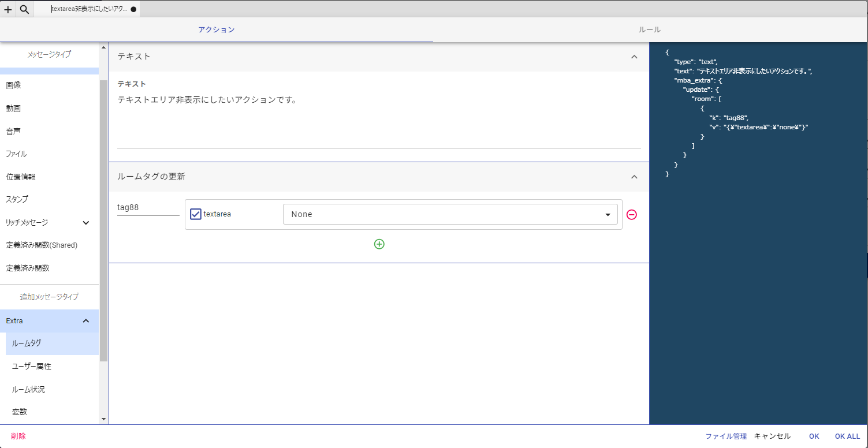Click the キャンセル button
This screenshot has height=448, width=868.
pyautogui.click(x=772, y=436)
